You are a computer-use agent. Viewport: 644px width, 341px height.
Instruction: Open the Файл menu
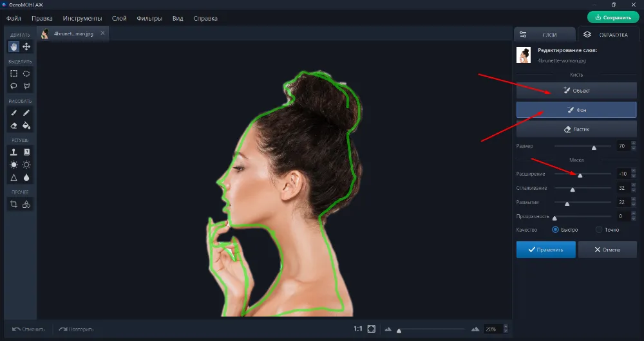tap(14, 18)
